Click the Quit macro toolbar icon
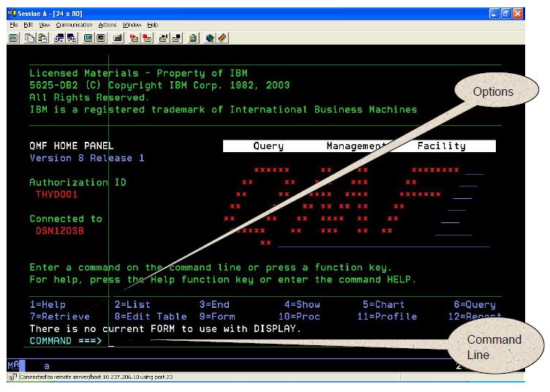The width and height of the screenshot is (550, 392). 176,38
